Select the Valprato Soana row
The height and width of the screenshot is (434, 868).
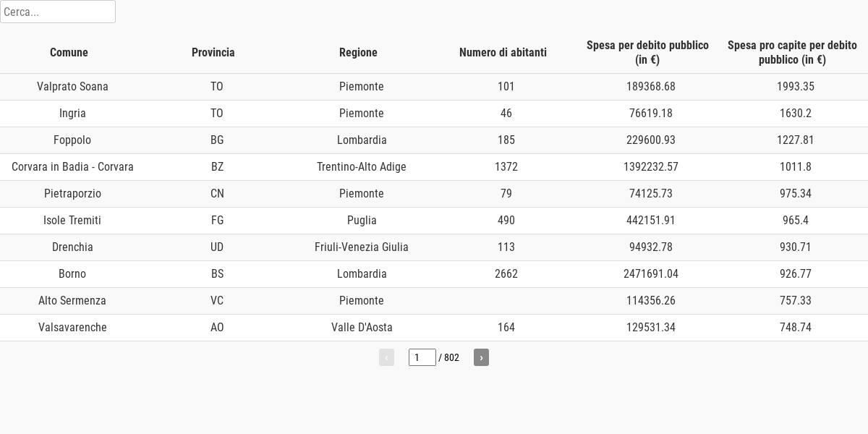(x=434, y=87)
